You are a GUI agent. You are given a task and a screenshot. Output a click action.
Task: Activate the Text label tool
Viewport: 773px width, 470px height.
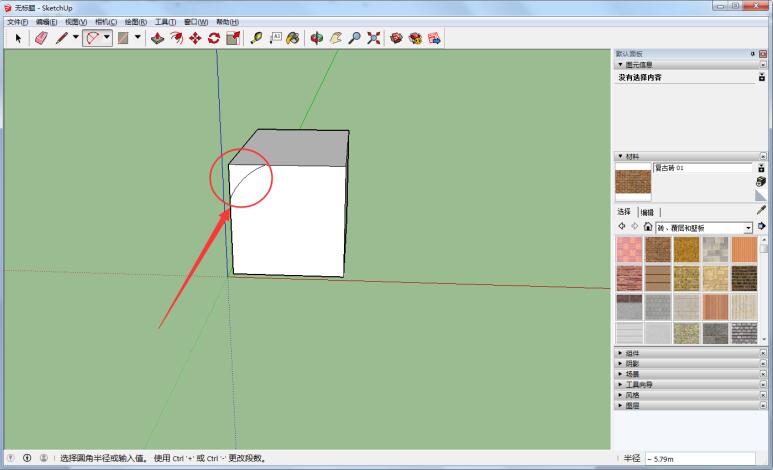tap(275, 38)
